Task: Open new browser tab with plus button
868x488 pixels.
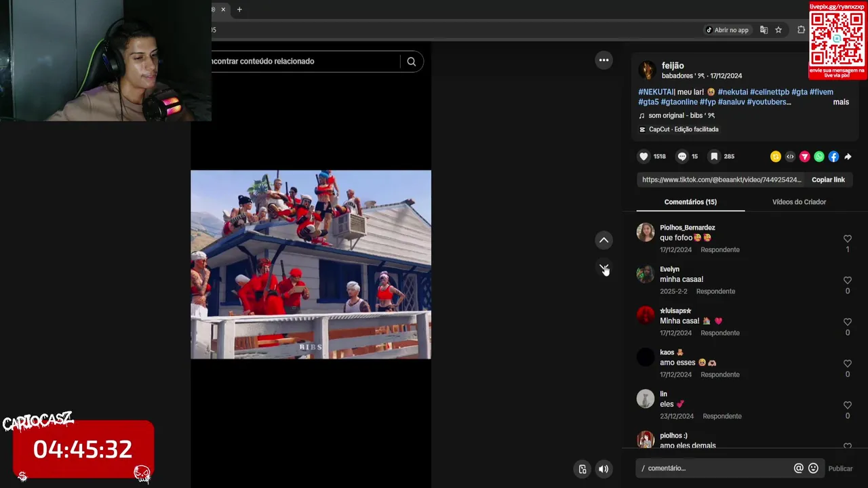Action: (239, 9)
